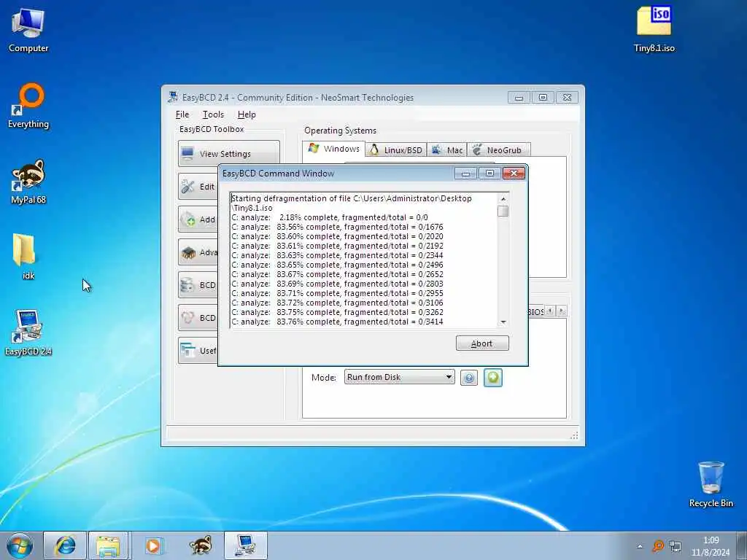The width and height of the screenshot is (747, 560).
Task: Click the Add New Entry toolbox button
Action: click(x=198, y=219)
